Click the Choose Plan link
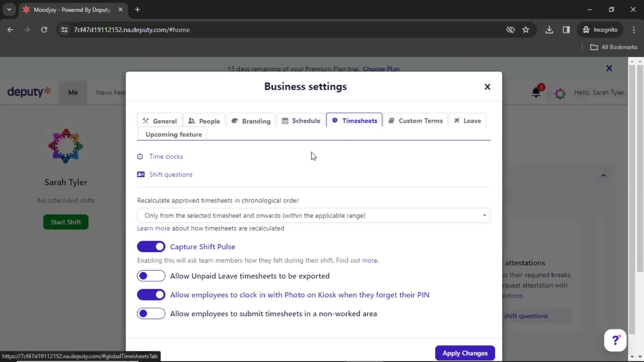The width and height of the screenshot is (644, 362). pyautogui.click(x=381, y=69)
